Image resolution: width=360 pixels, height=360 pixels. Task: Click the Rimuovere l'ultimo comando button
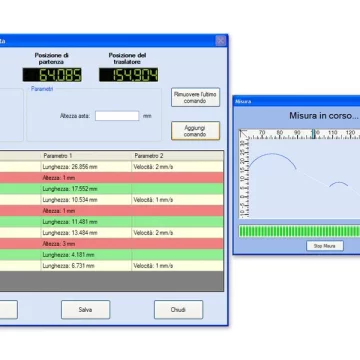195,97
